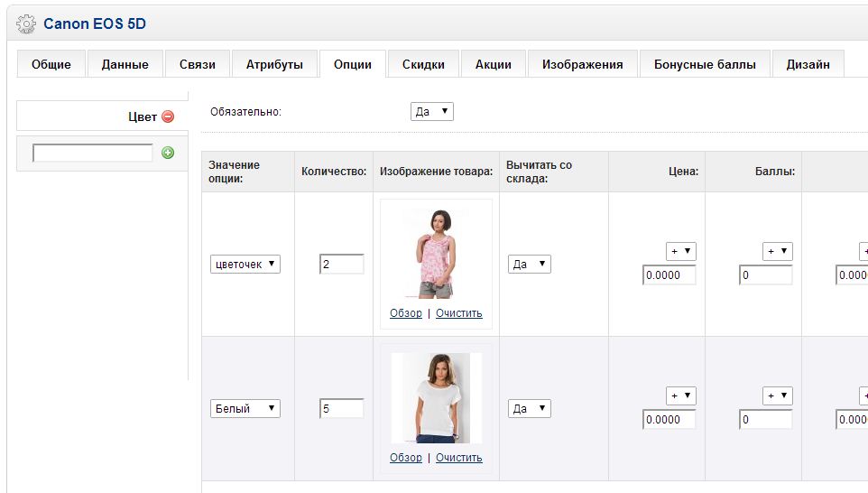Image resolution: width=868 pixels, height=493 pixels.
Task: Click the new option name text field
Action: [x=93, y=153]
